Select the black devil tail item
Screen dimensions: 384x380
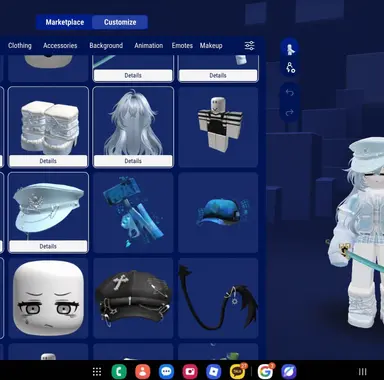point(218,298)
